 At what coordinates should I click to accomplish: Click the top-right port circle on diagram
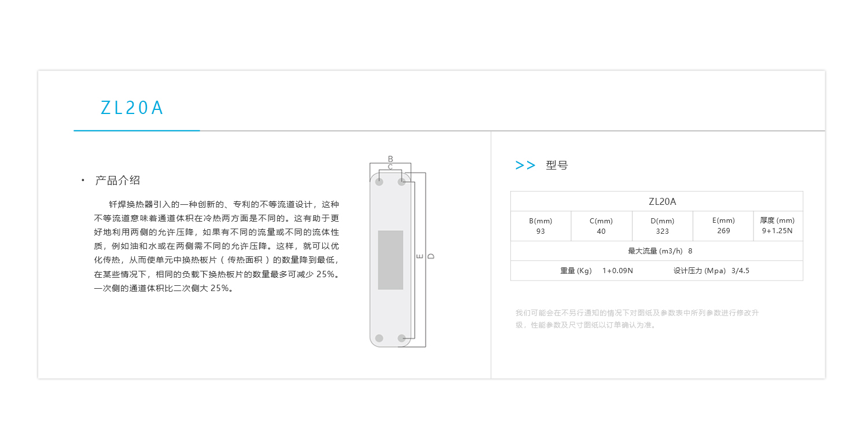pyautogui.click(x=402, y=182)
